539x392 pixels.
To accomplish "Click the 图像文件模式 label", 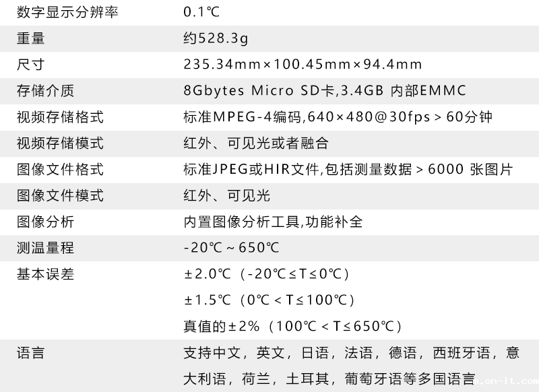I will pyautogui.click(x=60, y=196).
